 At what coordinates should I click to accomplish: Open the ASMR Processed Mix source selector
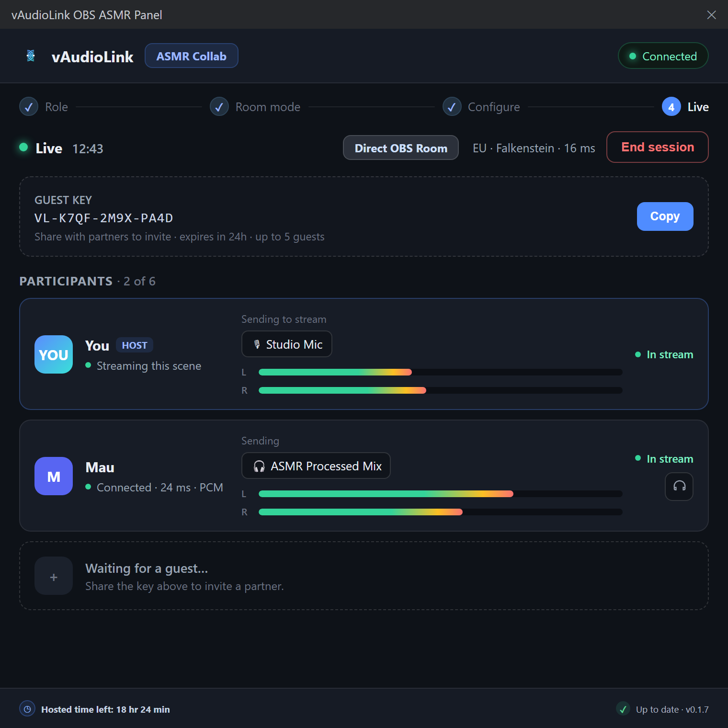[316, 466]
